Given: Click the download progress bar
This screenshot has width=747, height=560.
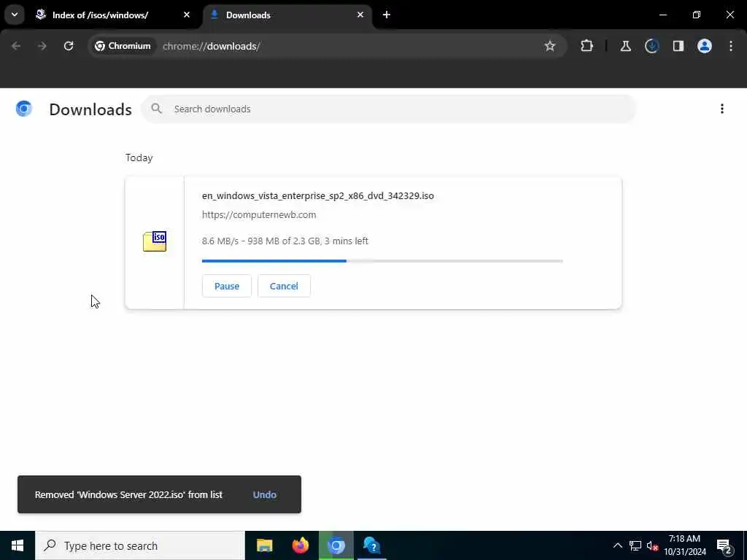Looking at the screenshot, I should pyautogui.click(x=382, y=261).
